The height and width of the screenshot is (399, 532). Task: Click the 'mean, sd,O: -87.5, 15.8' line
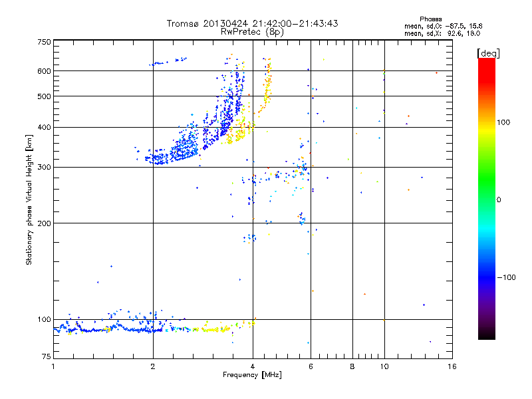coord(443,26)
